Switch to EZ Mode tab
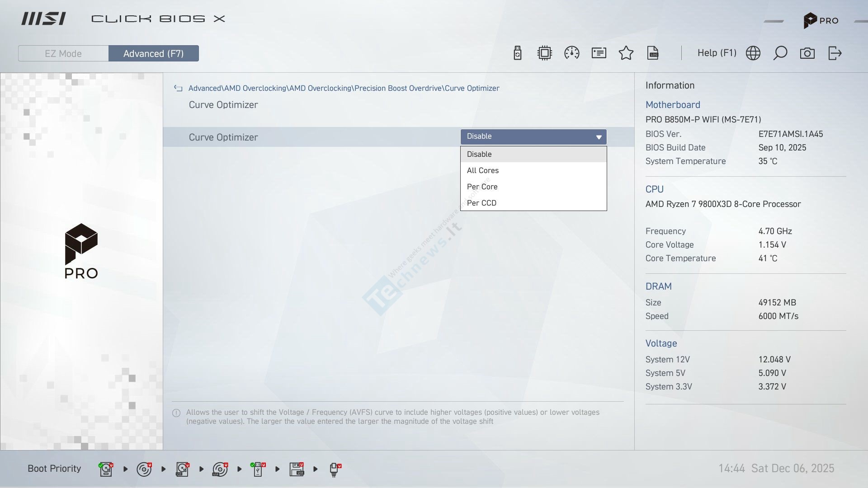Screen dimensions: 868x488 coord(63,53)
